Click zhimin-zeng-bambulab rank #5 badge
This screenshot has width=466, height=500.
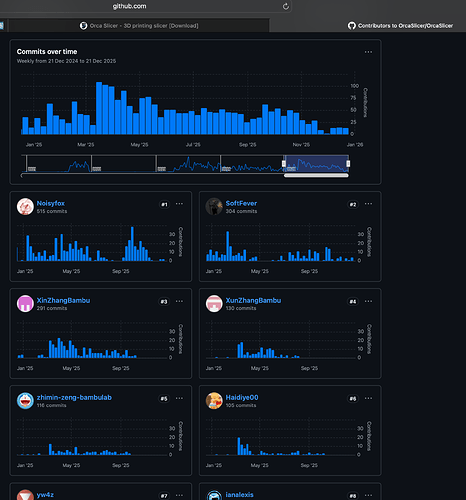click(x=164, y=399)
